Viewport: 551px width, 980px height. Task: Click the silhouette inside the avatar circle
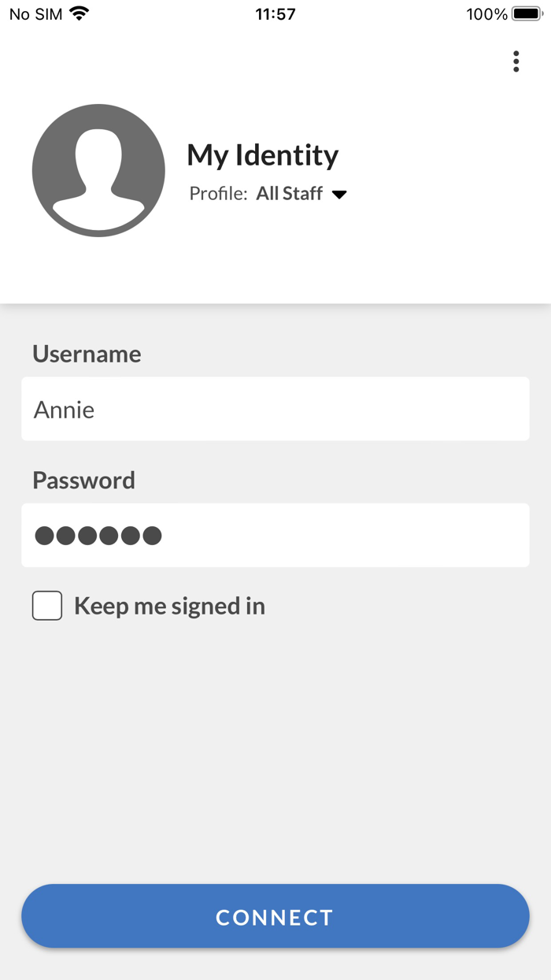pos(98,169)
